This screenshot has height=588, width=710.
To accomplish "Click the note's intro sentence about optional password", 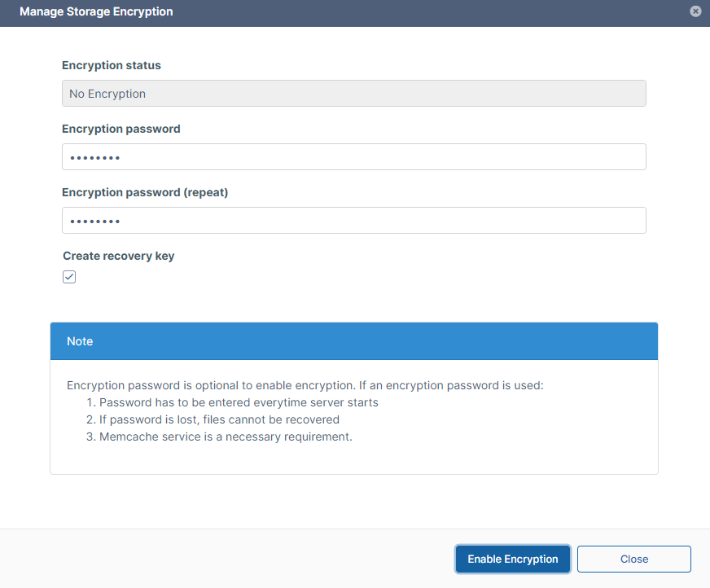I will (305, 385).
